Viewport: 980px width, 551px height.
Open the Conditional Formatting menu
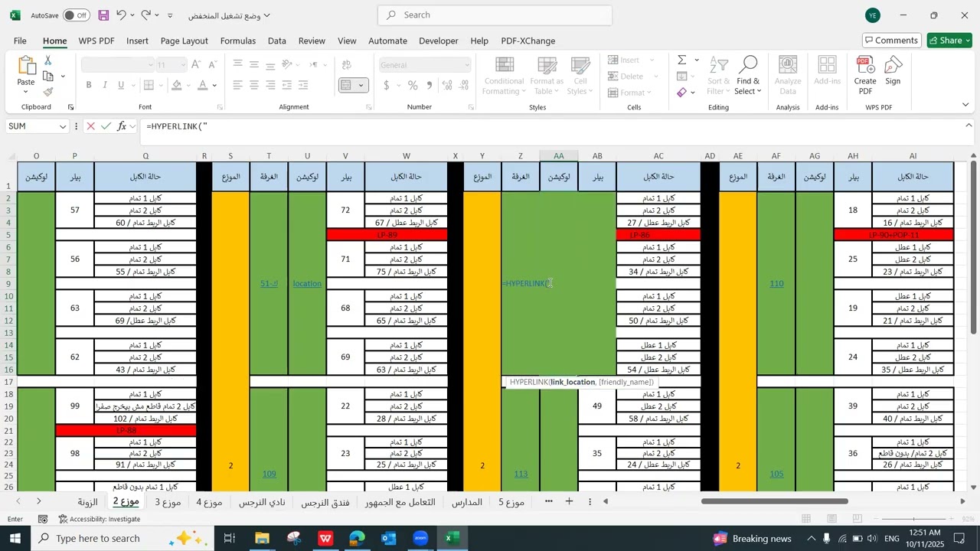505,76
